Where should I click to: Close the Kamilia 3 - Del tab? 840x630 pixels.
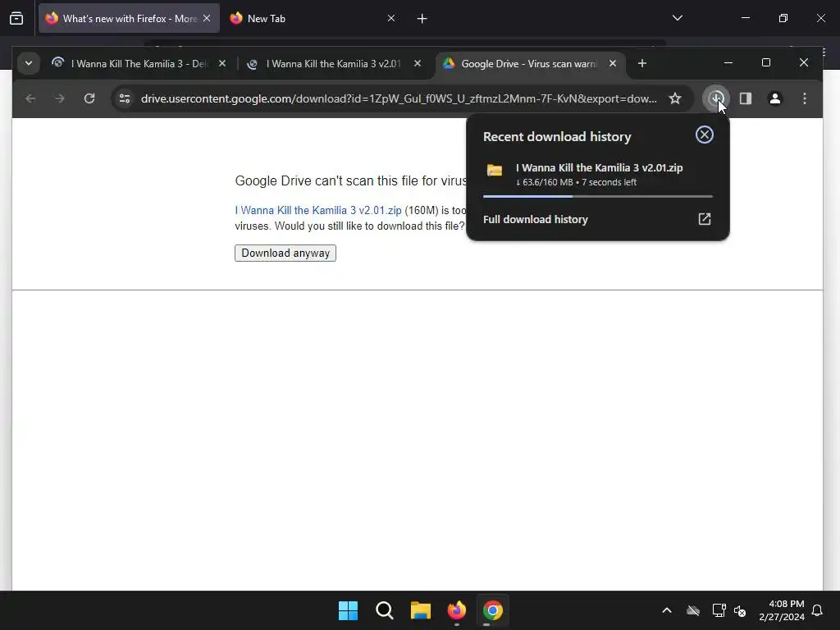coord(222,64)
